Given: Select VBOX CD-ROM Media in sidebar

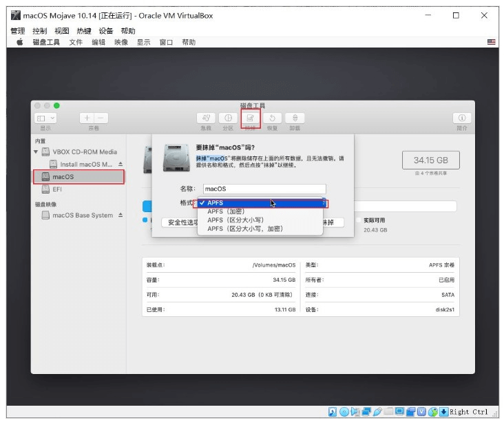Looking at the screenshot, I should coord(85,152).
